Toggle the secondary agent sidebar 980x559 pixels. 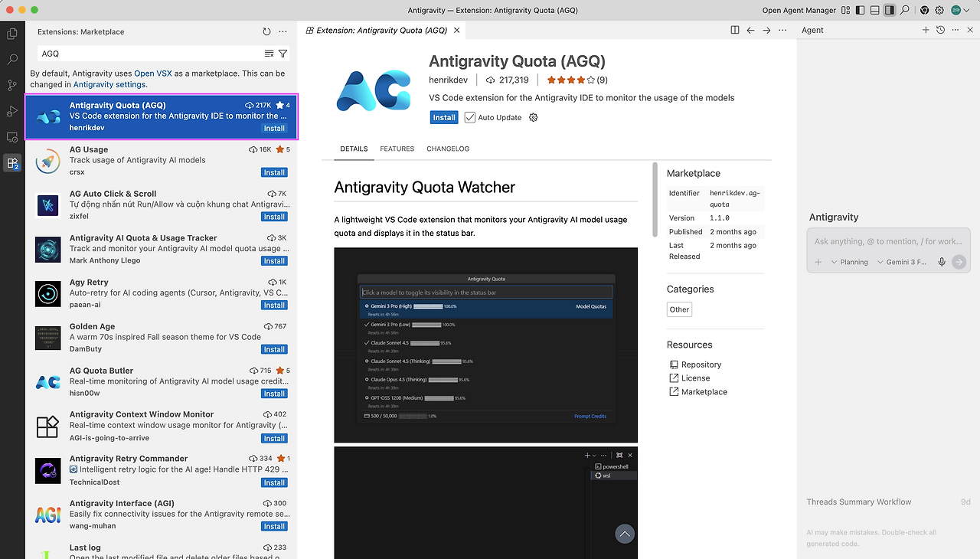click(x=889, y=10)
